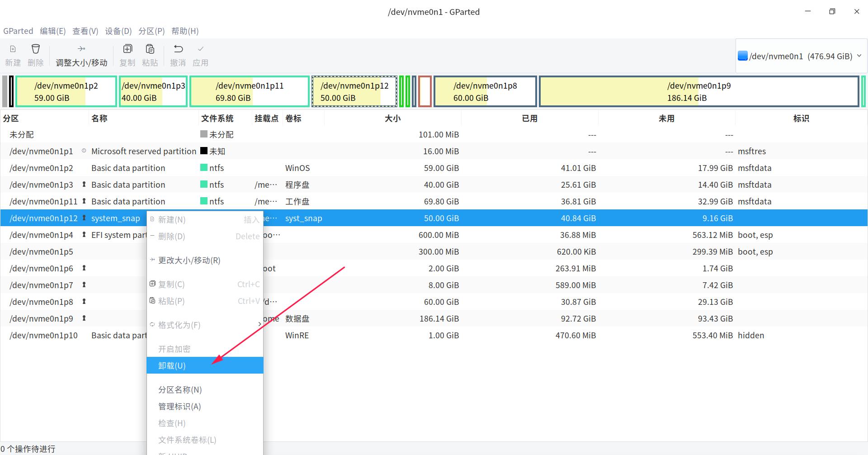Open the 设备(D) menu
The image size is (868, 455).
pyautogui.click(x=118, y=31)
